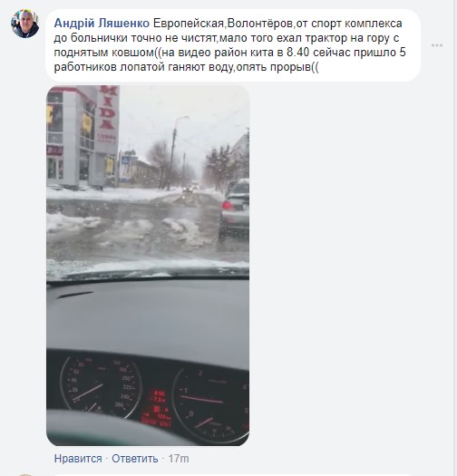Click the comment text bubble about Европейская
457x476 pixels.
(x=233, y=45)
